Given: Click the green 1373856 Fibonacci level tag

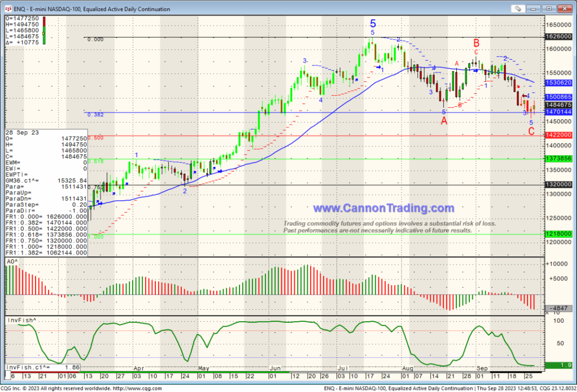Looking at the screenshot, I should 559,159.
